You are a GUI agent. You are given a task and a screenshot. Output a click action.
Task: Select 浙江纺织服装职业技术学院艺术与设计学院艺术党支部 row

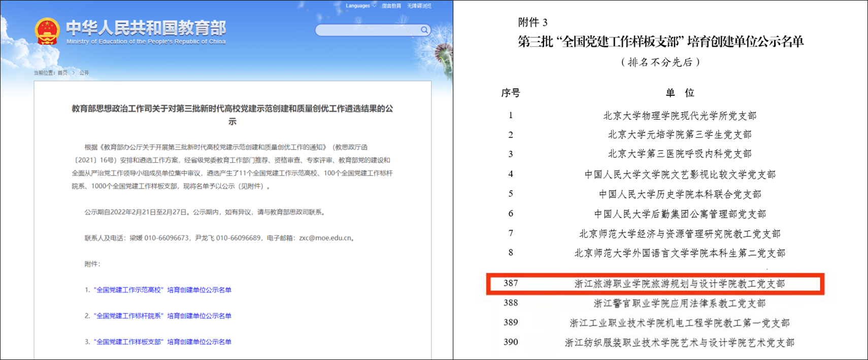pyautogui.click(x=680, y=343)
